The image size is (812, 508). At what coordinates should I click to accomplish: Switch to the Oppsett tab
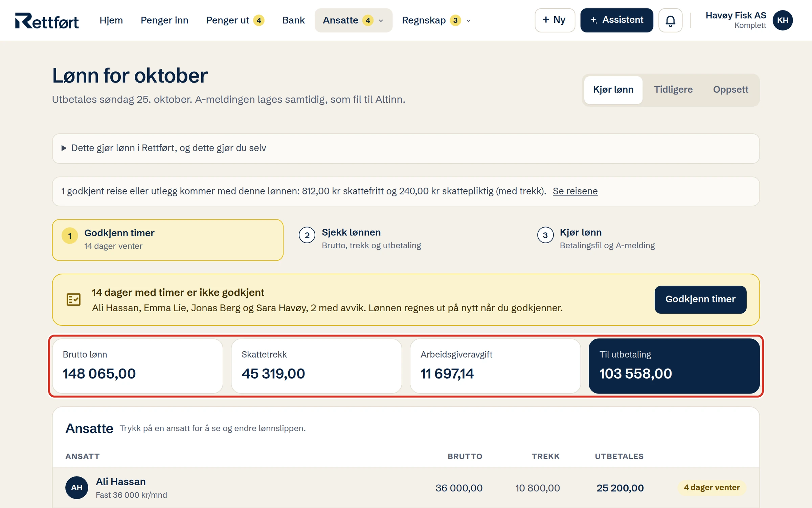(x=730, y=90)
